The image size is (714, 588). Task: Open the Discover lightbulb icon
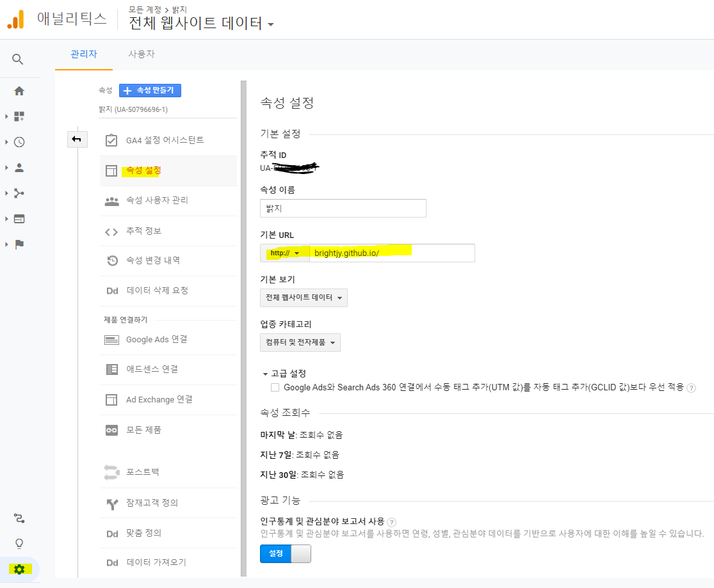(19, 543)
